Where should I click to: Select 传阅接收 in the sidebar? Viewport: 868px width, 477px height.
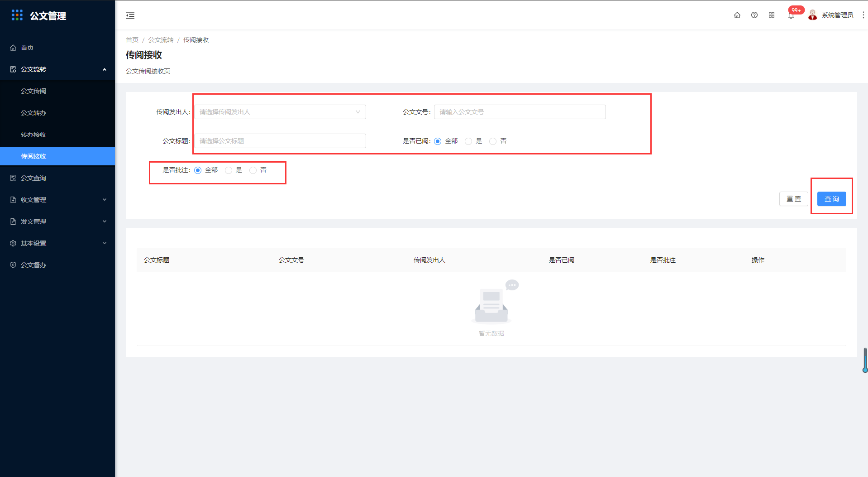click(x=57, y=156)
